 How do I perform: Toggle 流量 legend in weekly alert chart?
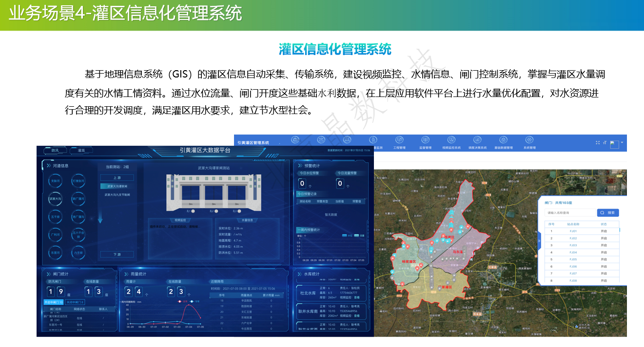(360, 235)
